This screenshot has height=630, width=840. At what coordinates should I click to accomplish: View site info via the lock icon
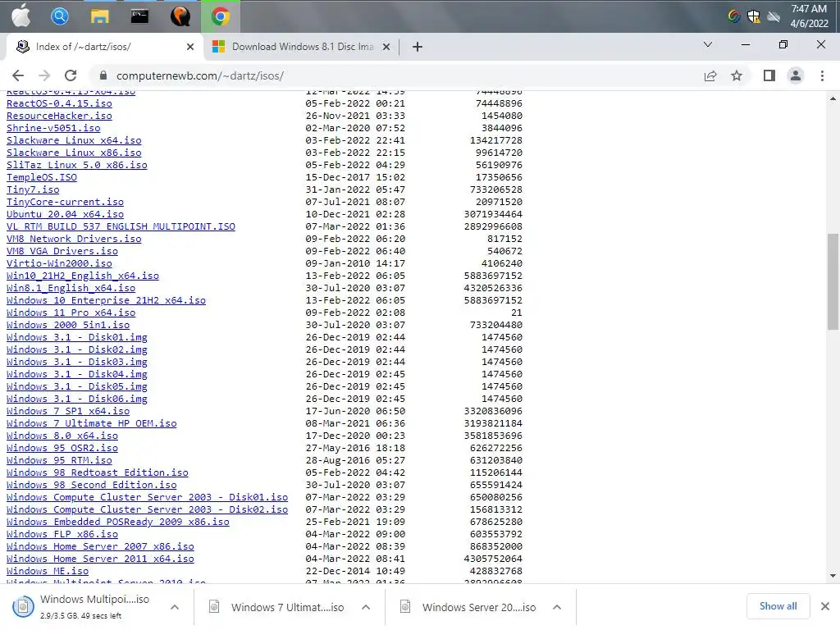point(103,75)
